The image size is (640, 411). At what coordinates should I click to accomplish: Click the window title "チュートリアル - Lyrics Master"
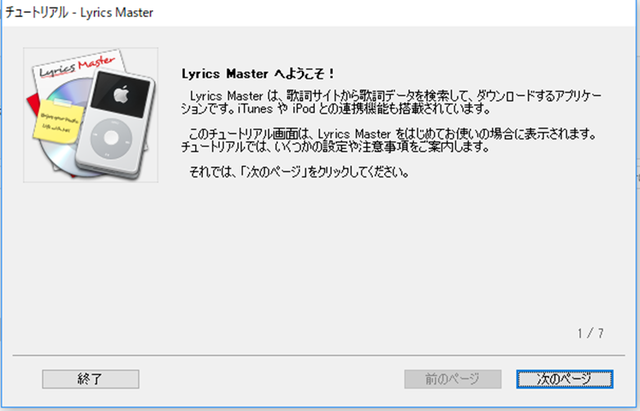click(x=80, y=13)
